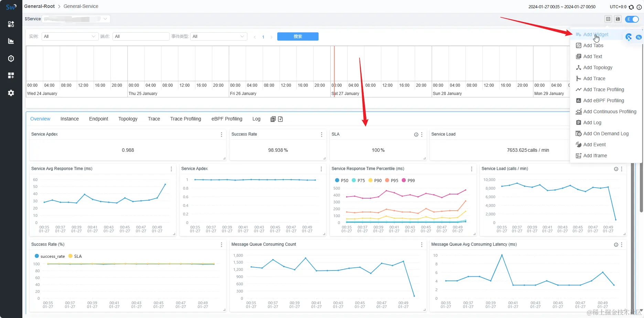Viewport: 644px width, 318px height.
Task: Switch to the Endpoint tab
Action: point(98,119)
